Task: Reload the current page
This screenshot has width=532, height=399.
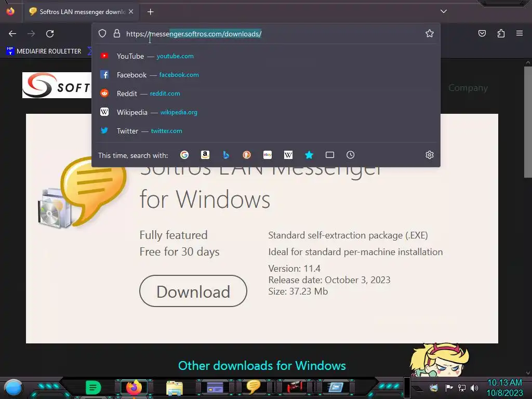Action: tap(50, 34)
